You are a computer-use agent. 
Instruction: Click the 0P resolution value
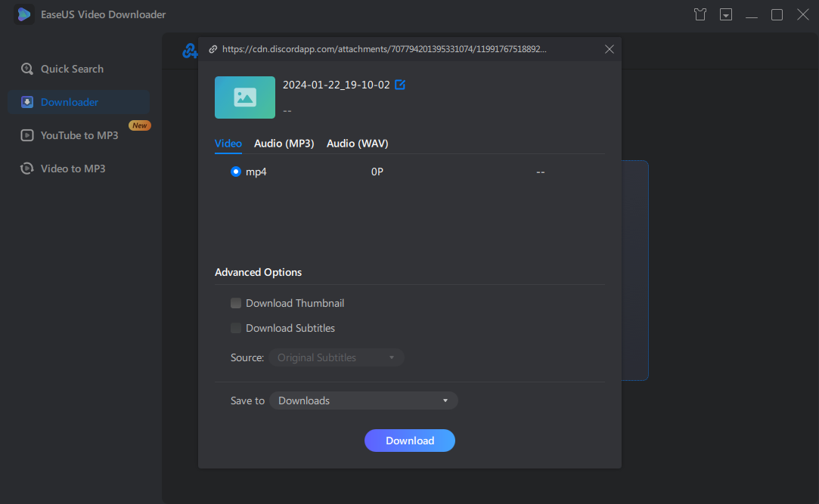pos(377,172)
